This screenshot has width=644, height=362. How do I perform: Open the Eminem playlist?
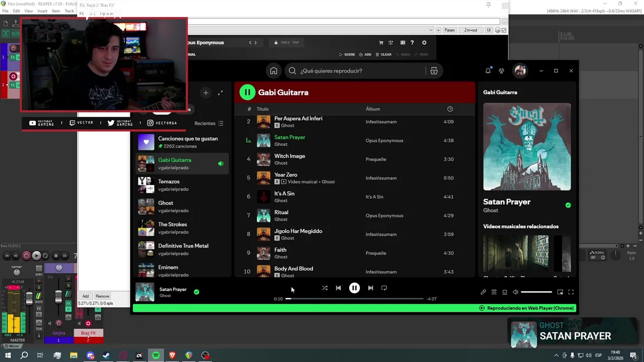[x=183, y=271]
